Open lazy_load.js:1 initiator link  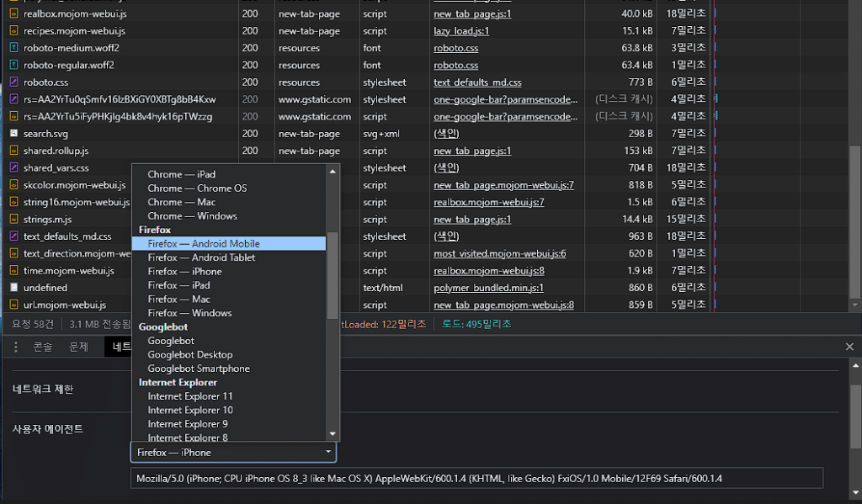[461, 31]
